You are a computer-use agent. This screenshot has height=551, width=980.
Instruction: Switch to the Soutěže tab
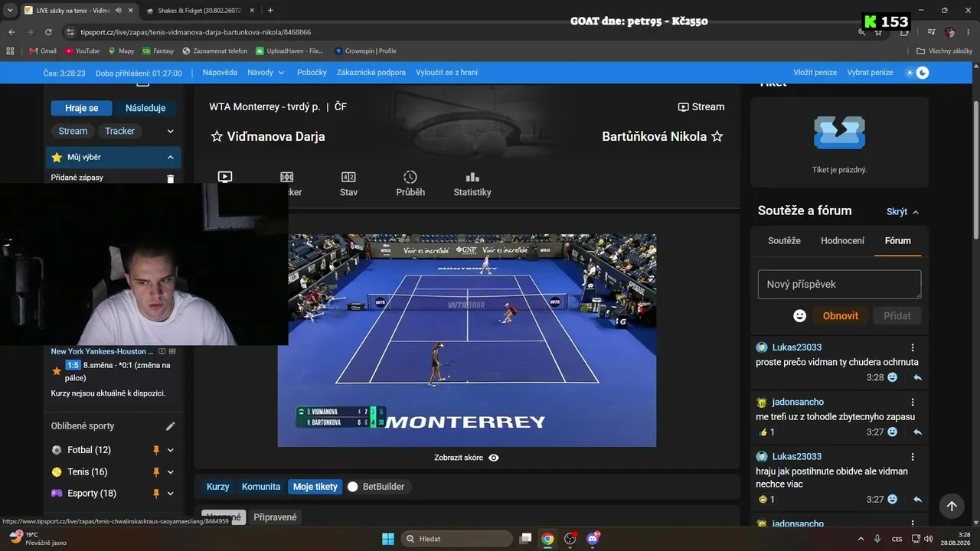784,240
